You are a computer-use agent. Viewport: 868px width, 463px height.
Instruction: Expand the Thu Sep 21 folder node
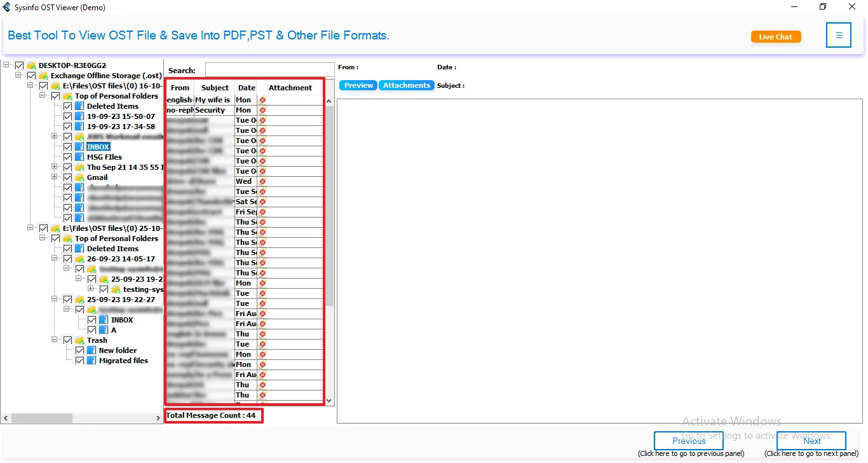point(55,167)
